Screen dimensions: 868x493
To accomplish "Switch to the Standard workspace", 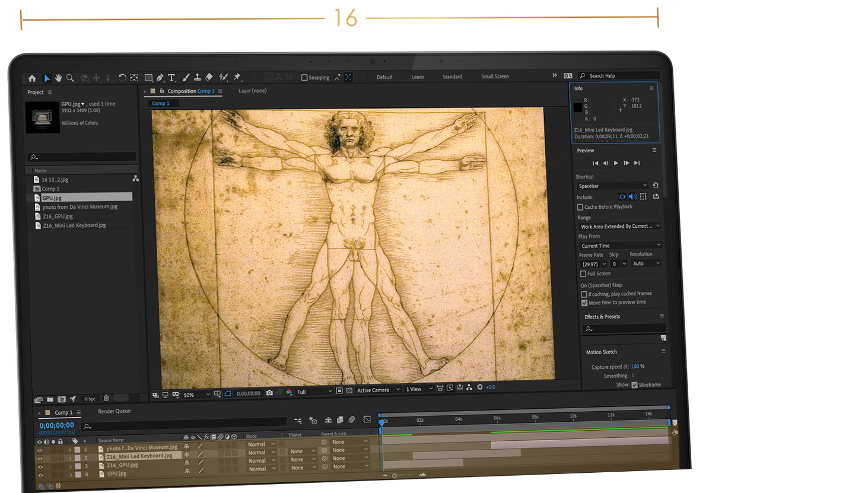I will (x=452, y=77).
